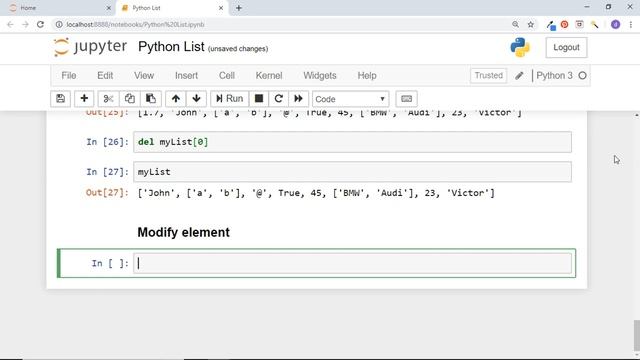The height and width of the screenshot is (360, 640).
Task: Copy selected cells icon
Action: coord(130,99)
